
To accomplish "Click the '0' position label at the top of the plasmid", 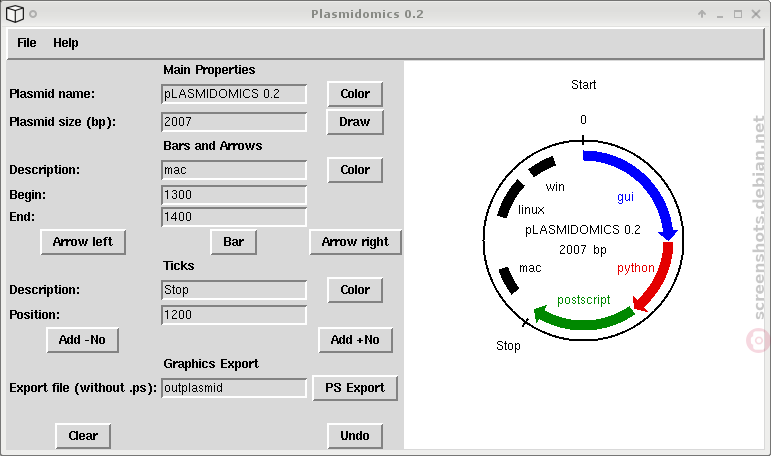I will 583,120.
